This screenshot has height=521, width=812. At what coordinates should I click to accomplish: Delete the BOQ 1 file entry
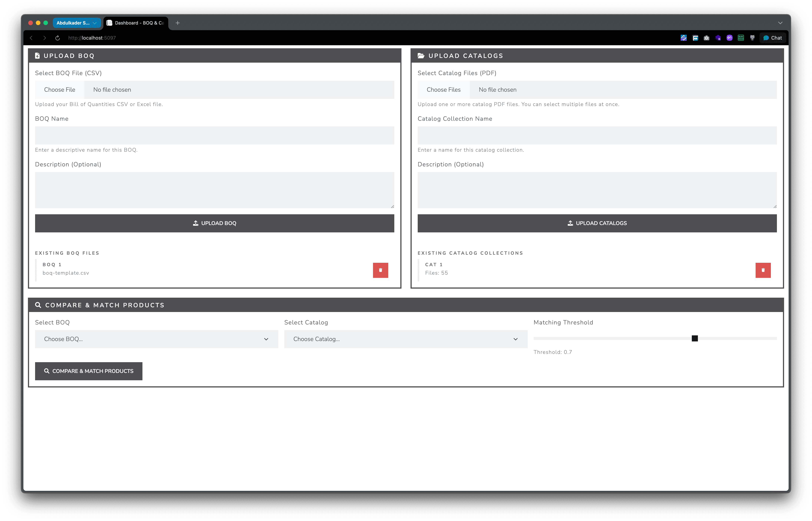380,270
